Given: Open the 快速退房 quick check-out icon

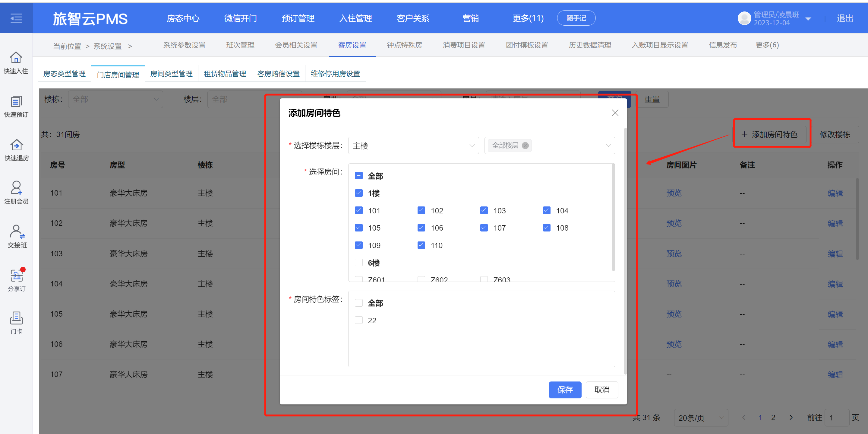Looking at the screenshot, I should [x=16, y=150].
